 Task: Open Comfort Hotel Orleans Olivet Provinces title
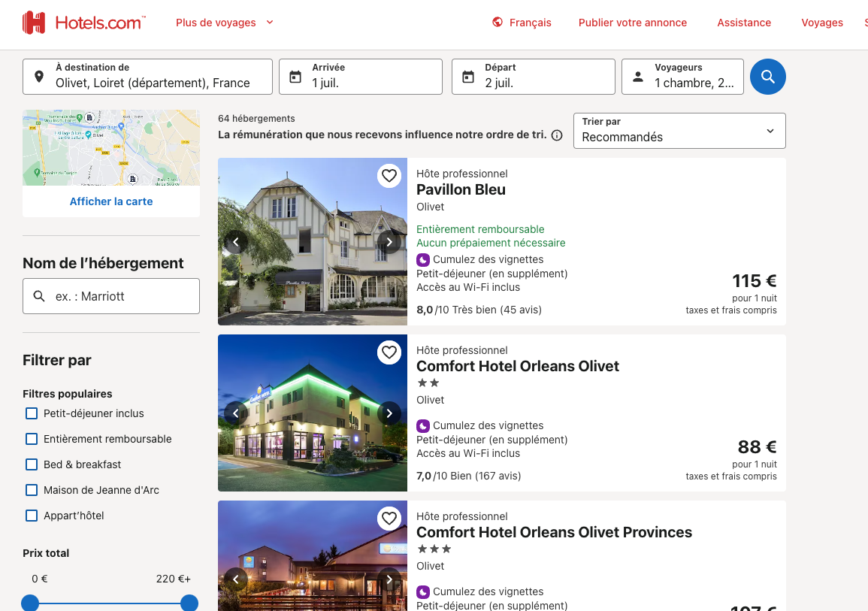554,532
